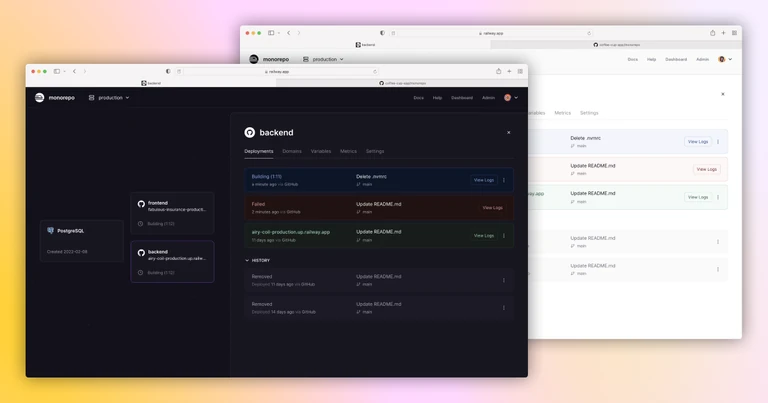Image resolution: width=768 pixels, height=403 pixels.
Task: Click the Railway logo in the dark window
Action: click(40, 97)
